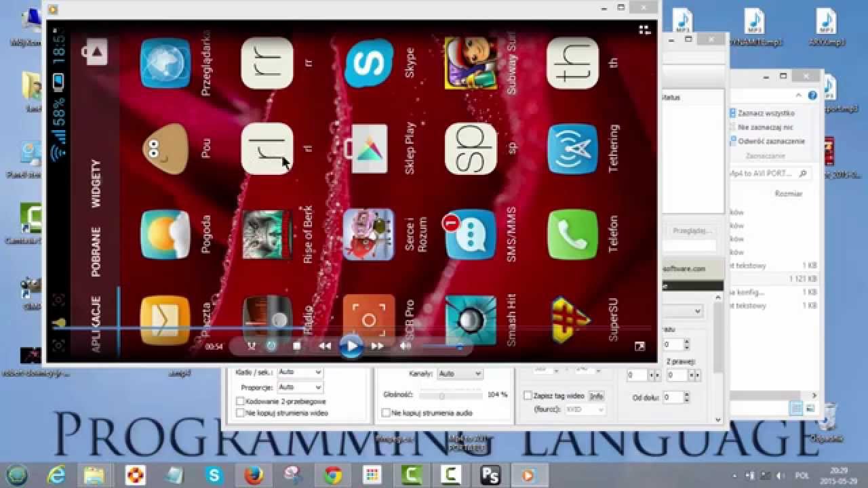The height and width of the screenshot is (488, 868).
Task: Click Nie zaznaczaj nic in Explorer ribbon
Action: [761, 127]
